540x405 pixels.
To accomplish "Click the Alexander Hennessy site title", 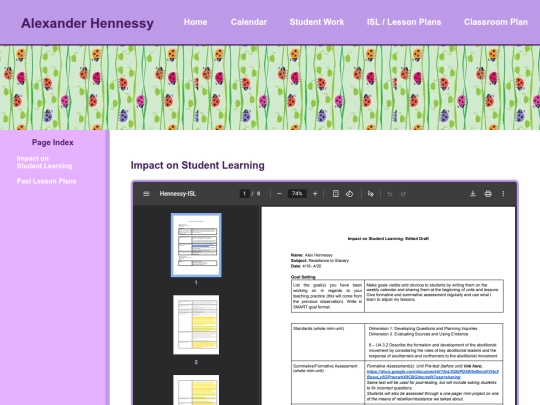I will tap(87, 23).
